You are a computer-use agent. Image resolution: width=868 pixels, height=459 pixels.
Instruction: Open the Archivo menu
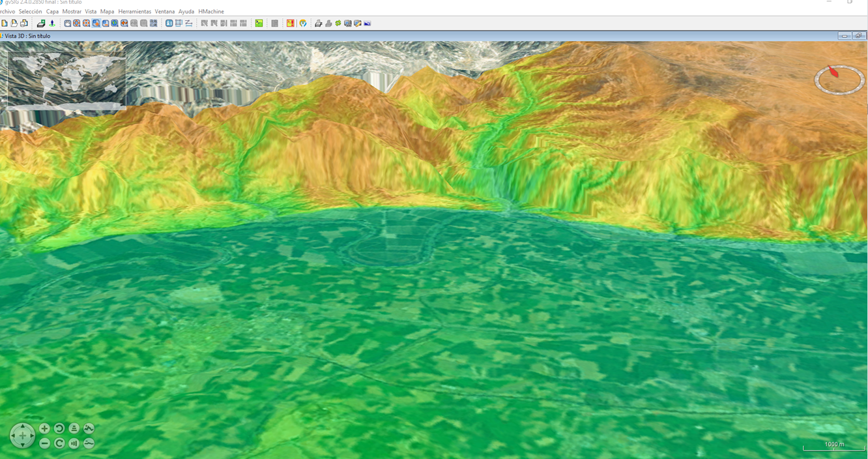tap(7, 12)
